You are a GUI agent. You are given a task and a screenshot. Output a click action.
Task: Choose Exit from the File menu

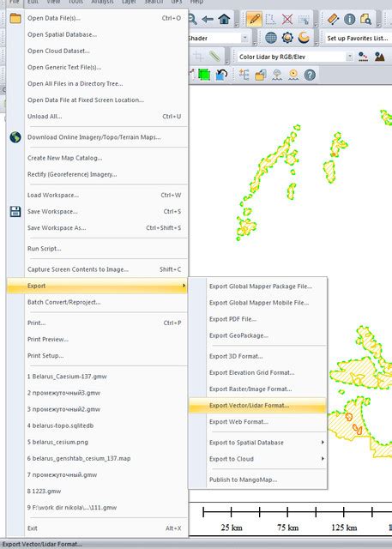[x=97, y=528]
